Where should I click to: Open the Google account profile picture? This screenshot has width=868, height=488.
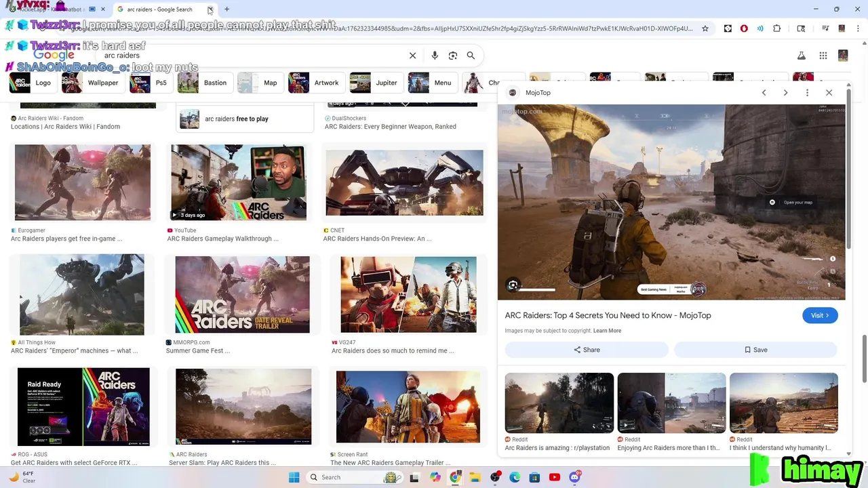click(843, 56)
